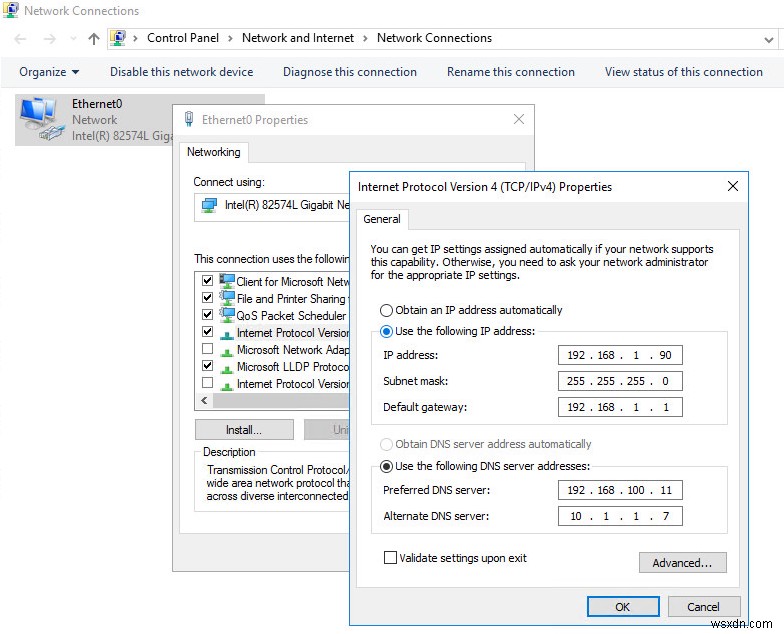Click the Intel 82574L adapter icon
The width and height of the screenshot is (784, 634).
[x=209, y=205]
